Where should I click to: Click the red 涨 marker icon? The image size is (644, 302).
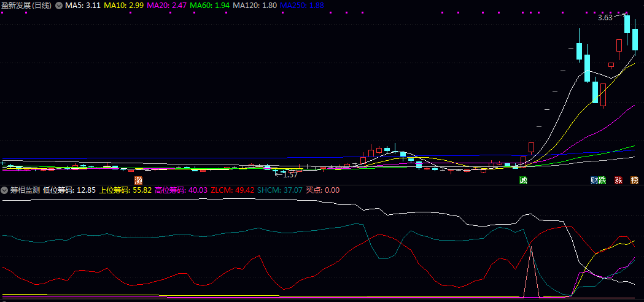[619, 180]
